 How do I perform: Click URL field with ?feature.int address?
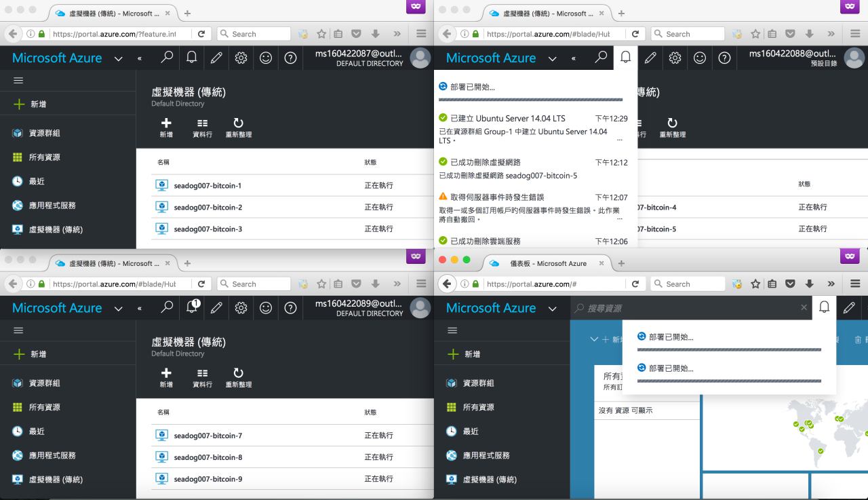click(x=113, y=34)
